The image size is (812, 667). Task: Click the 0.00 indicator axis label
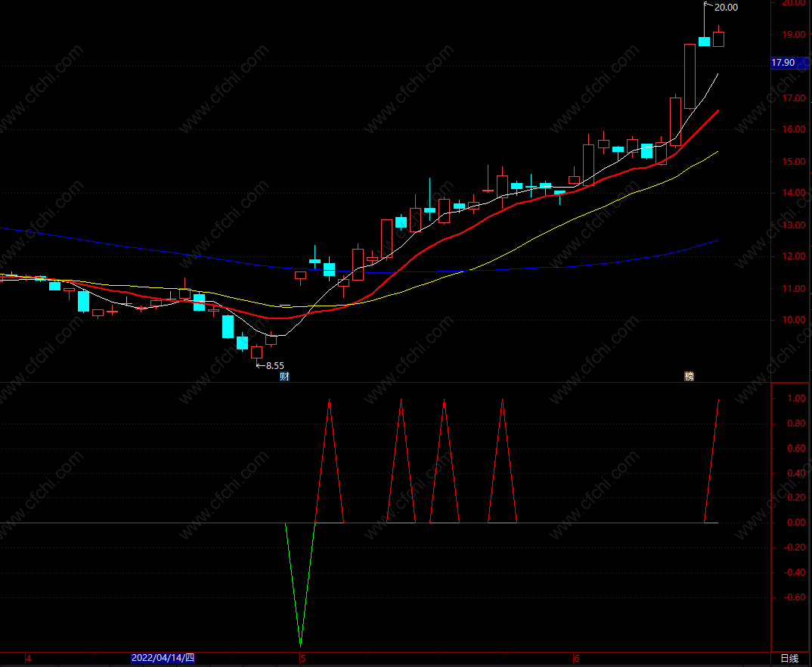[796, 523]
